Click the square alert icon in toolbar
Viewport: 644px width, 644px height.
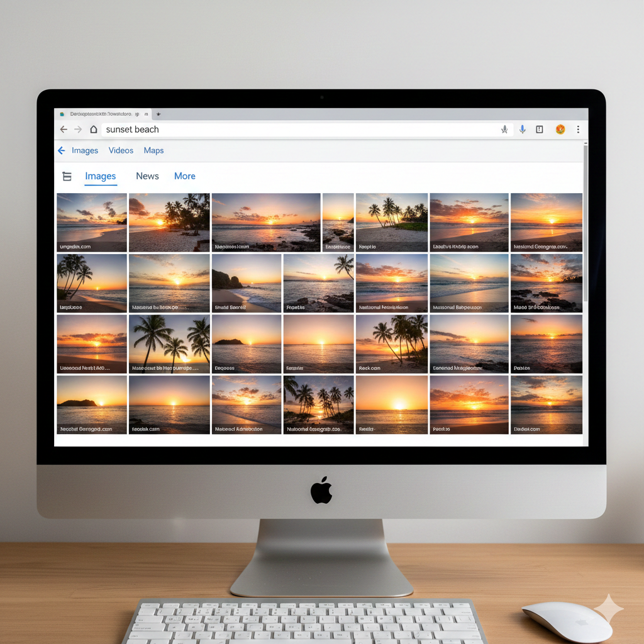coord(539,130)
